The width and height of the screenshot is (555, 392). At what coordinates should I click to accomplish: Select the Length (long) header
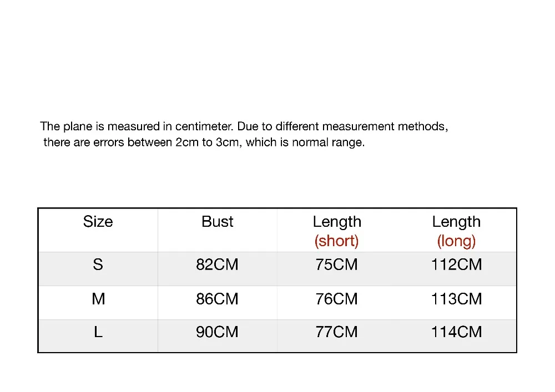click(x=456, y=231)
